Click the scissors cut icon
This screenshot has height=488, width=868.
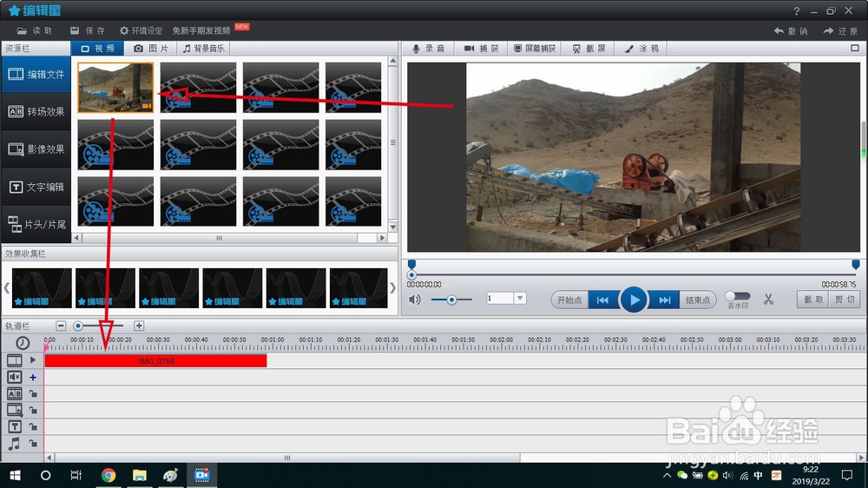[x=768, y=300]
